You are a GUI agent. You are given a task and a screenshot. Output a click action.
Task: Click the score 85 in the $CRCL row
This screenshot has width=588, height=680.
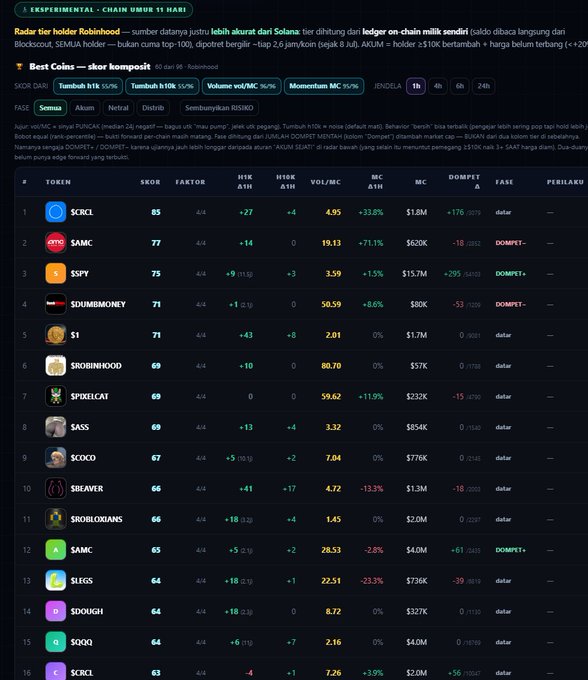pyautogui.click(x=156, y=212)
